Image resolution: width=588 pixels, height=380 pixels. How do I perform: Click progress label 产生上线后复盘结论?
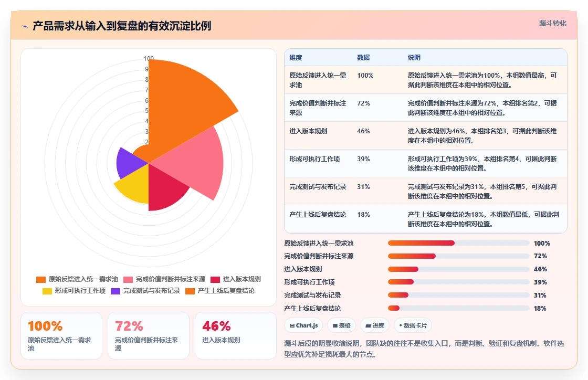tap(312, 309)
